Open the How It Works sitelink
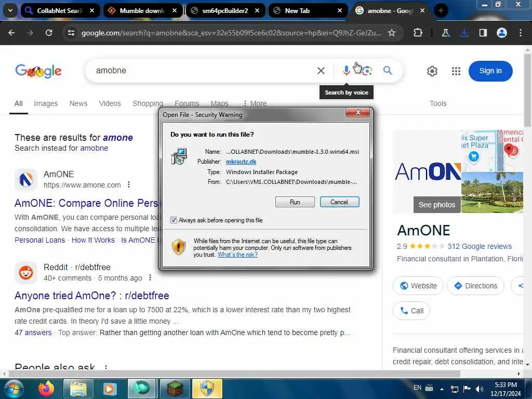This screenshot has width=532, height=399. point(93,240)
